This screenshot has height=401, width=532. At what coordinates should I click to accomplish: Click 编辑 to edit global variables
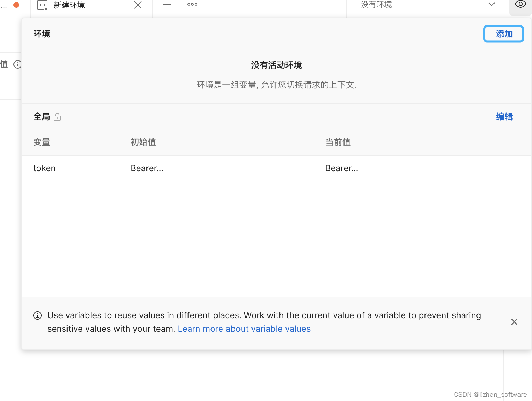(504, 117)
